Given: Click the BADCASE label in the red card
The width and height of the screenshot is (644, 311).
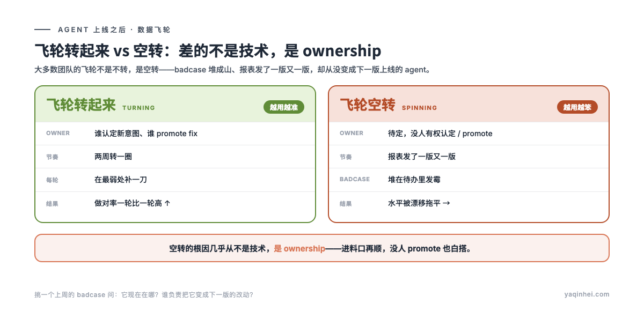Looking at the screenshot, I should pyautogui.click(x=355, y=179).
